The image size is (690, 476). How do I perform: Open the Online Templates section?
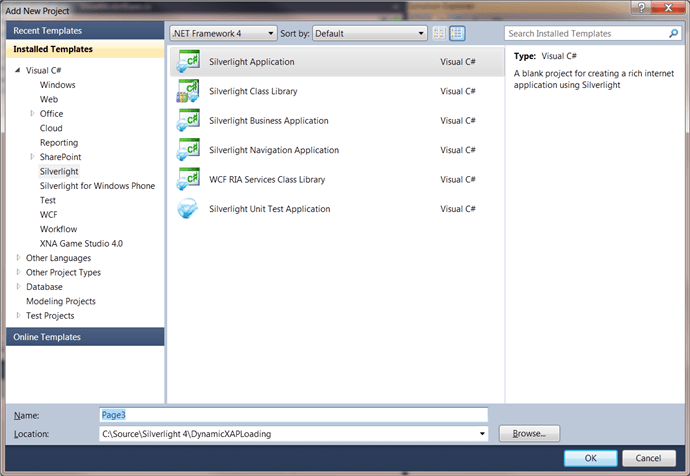click(x=85, y=337)
